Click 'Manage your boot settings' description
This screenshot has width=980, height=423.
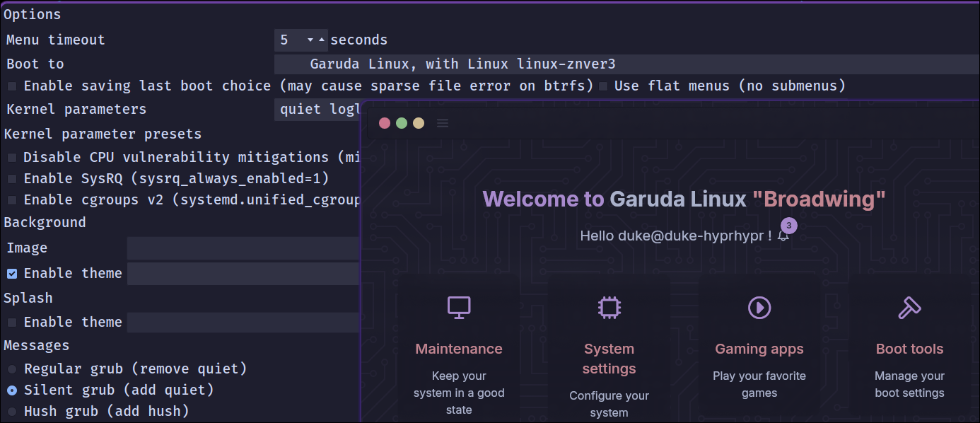[x=909, y=384]
